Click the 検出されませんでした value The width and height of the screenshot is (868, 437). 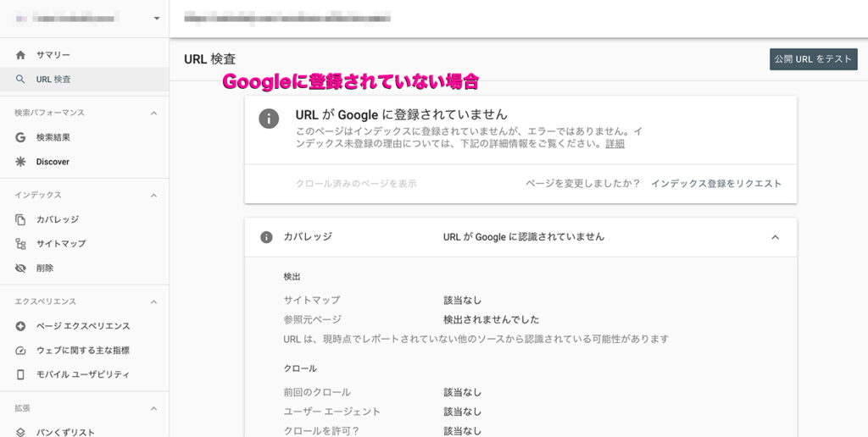coord(491,320)
